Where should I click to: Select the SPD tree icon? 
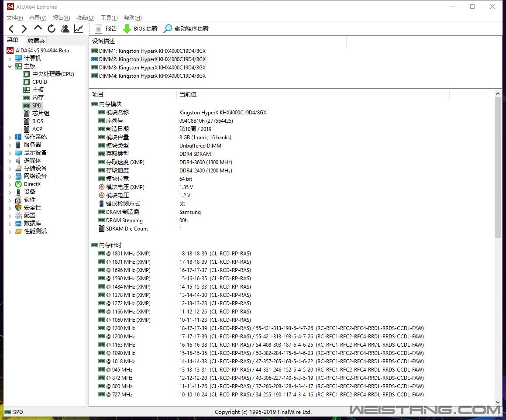tap(27, 106)
